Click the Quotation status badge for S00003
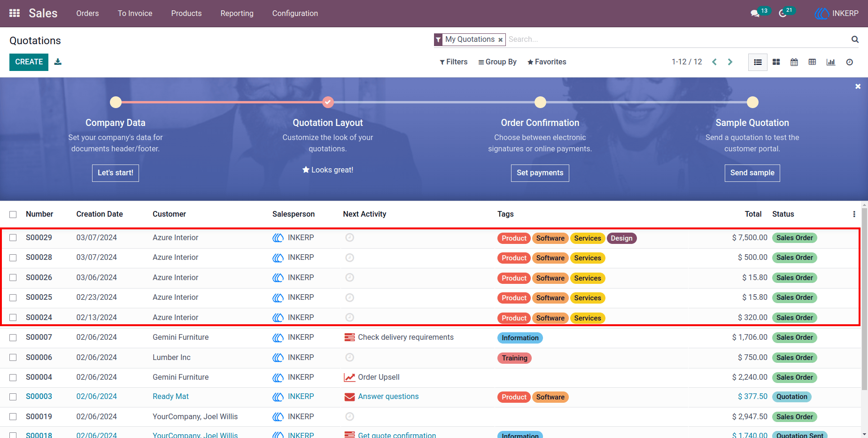 pos(792,397)
